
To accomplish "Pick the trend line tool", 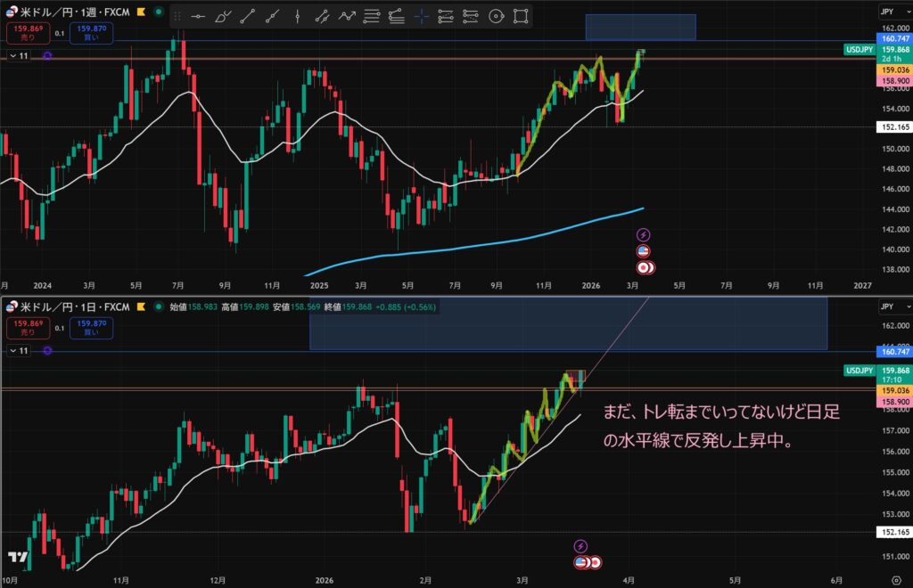I will coord(248,15).
